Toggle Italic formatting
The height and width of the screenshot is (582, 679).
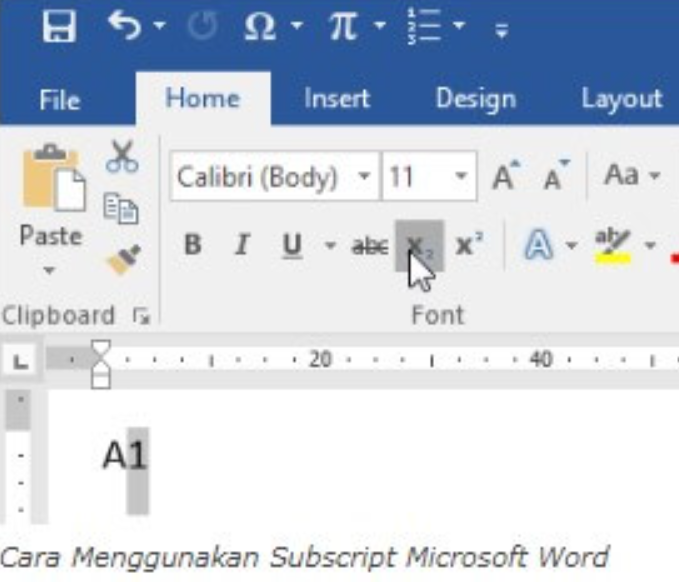pos(242,245)
